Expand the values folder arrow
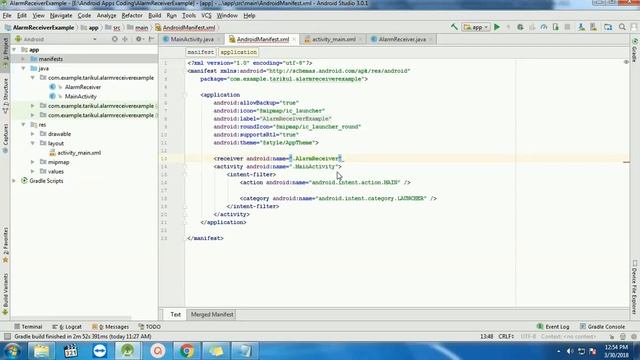 point(33,171)
